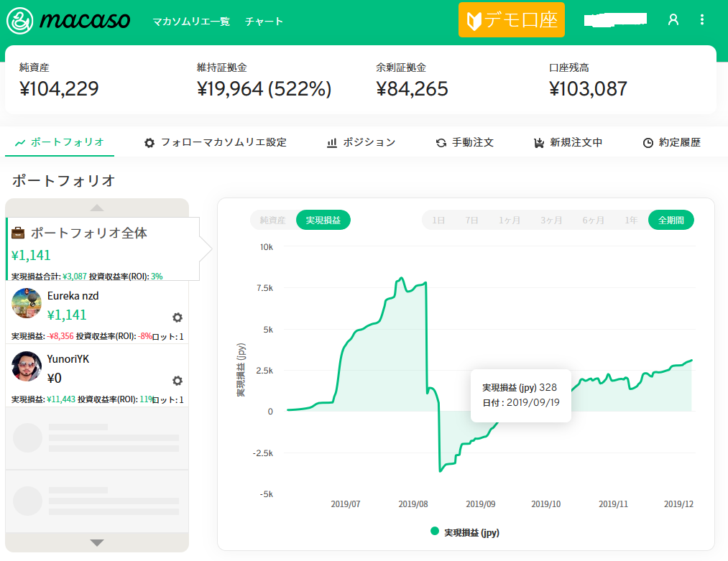
Task: Click the デモ口座 button
Action: coord(512,20)
